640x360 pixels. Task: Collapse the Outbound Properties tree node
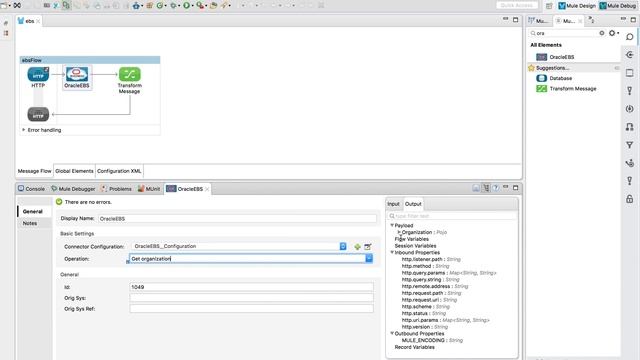pyautogui.click(x=392, y=333)
